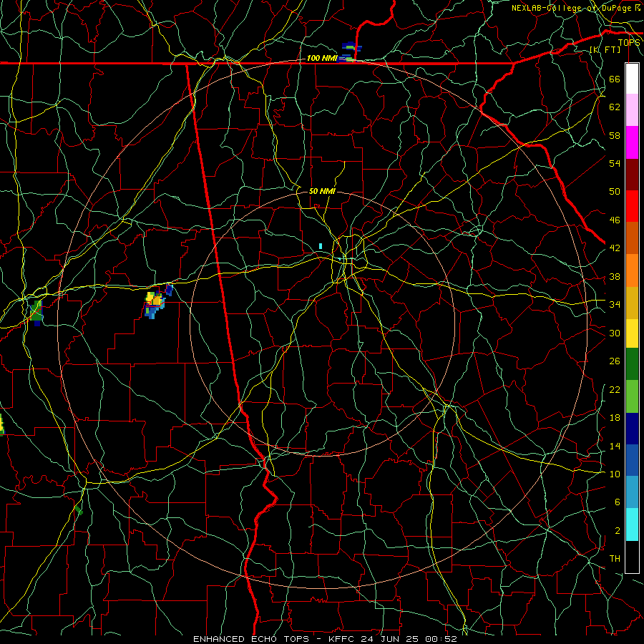Click the black TH legend band
Viewport: 644px width, 644px height.
pyautogui.click(x=632, y=557)
